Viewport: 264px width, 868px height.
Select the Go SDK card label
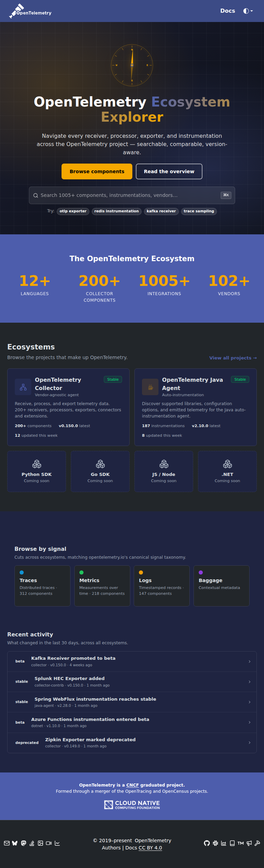(x=100, y=475)
